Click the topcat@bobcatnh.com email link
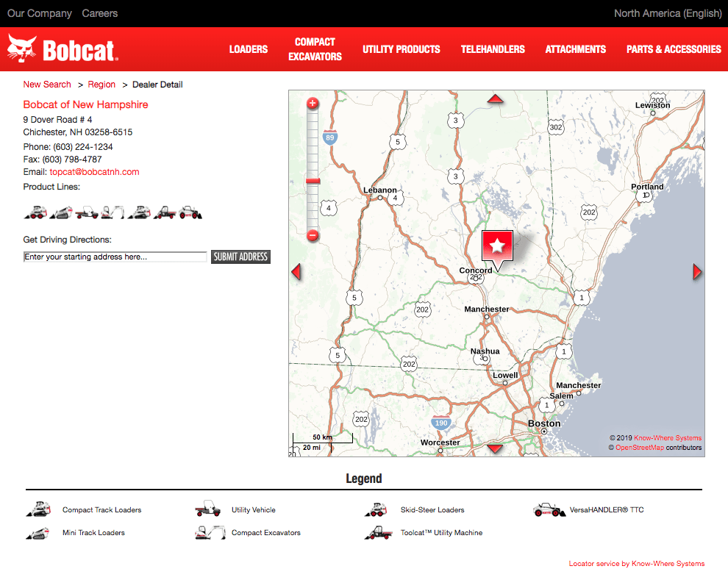The height and width of the screenshot is (580, 728). click(94, 172)
